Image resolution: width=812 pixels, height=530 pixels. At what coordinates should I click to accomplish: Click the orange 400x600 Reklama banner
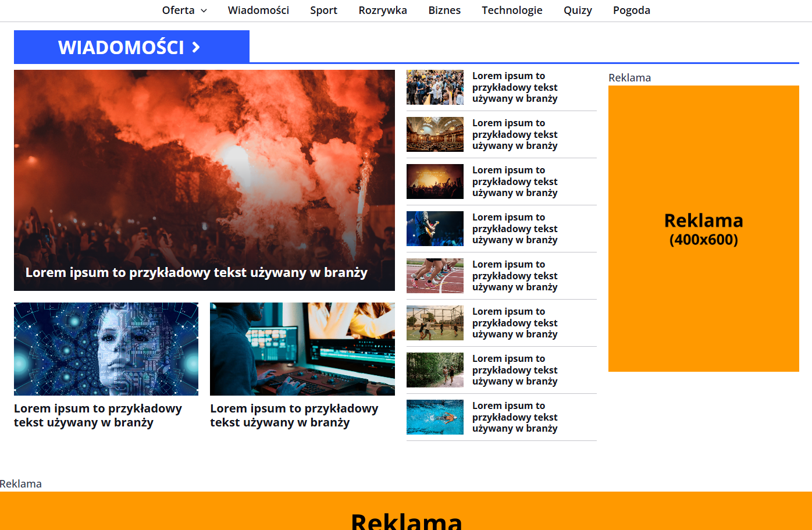click(x=703, y=229)
